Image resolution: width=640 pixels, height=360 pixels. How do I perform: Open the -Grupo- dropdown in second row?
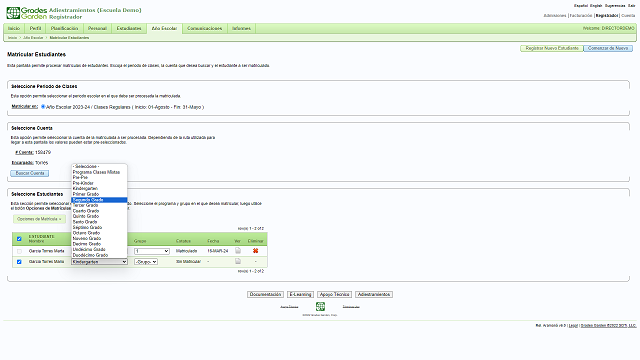pyautogui.click(x=146, y=262)
